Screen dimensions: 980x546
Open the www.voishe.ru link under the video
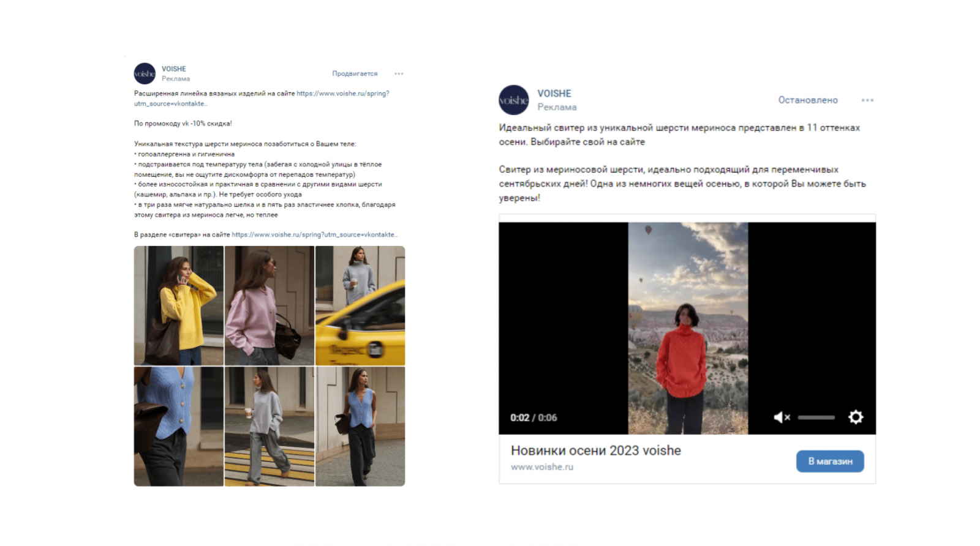coord(542,467)
